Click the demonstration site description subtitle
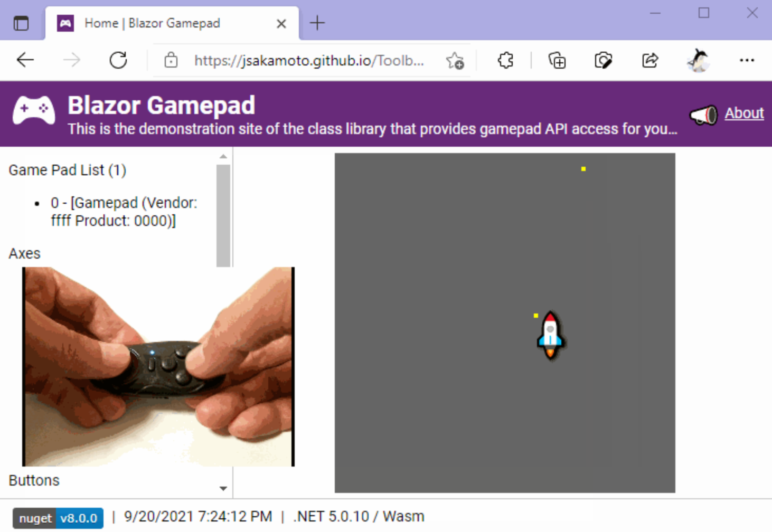The image size is (772, 532). point(372,129)
